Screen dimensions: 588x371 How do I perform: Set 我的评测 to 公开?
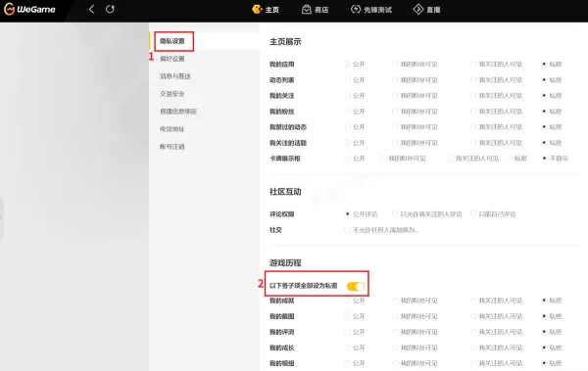click(x=347, y=332)
